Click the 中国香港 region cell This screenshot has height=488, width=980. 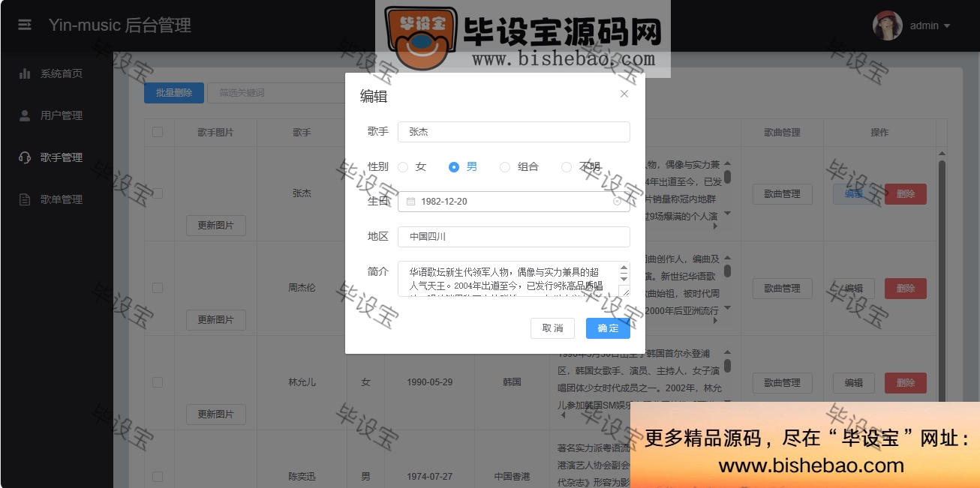click(x=512, y=476)
